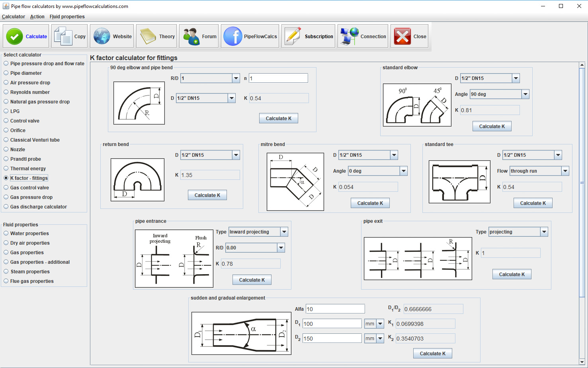Click the Connection computer globe icon

tap(349, 36)
